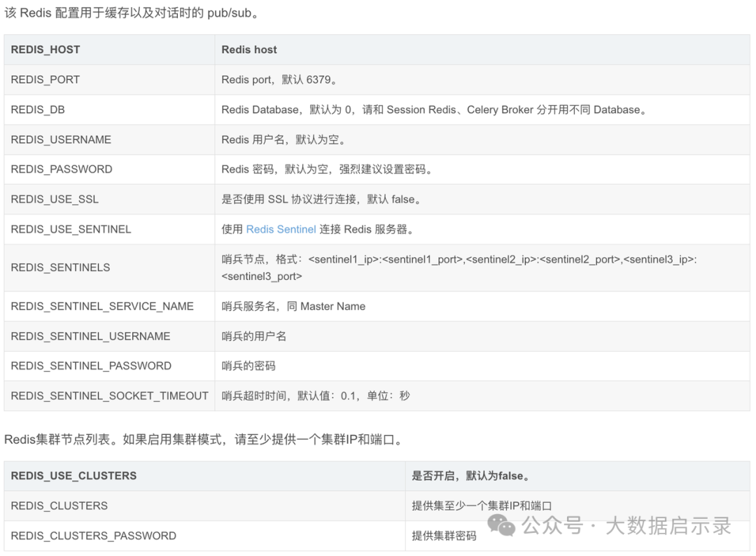This screenshot has height=556, width=756.
Task: Select the REDIS_SENTINEL_SOCKET_TIMEOUT cell
Action: point(109,396)
